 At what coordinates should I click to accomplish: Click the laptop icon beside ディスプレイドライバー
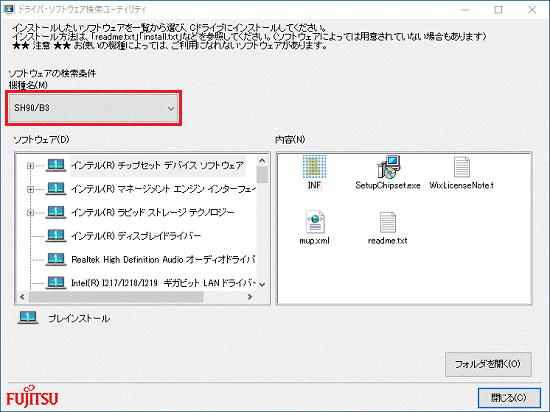click(x=56, y=236)
